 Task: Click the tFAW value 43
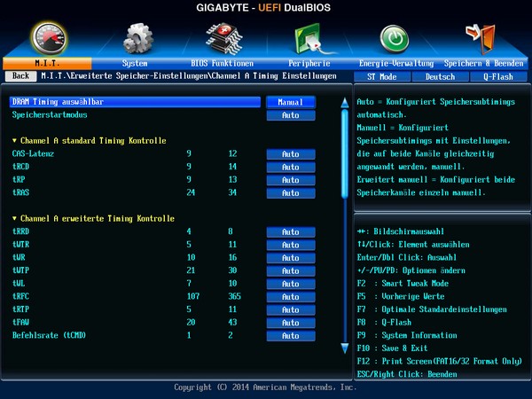tap(232, 322)
